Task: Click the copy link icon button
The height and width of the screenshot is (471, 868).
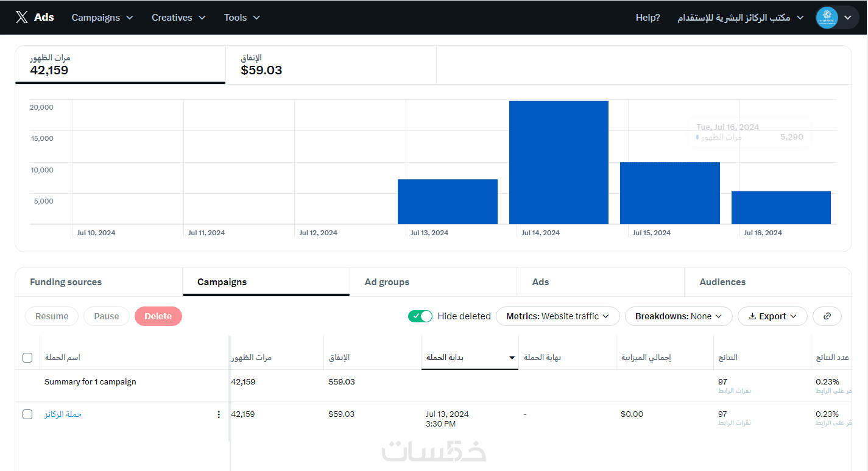Action: (x=827, y=316)
